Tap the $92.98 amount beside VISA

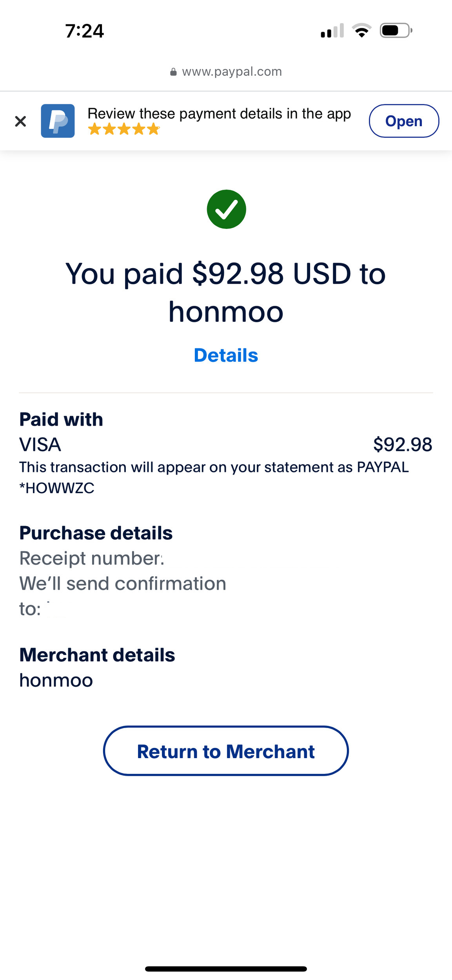[403, 445]
